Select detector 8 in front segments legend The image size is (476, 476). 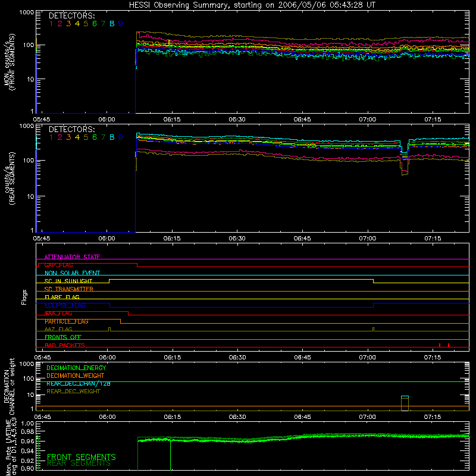click(112, 24)
